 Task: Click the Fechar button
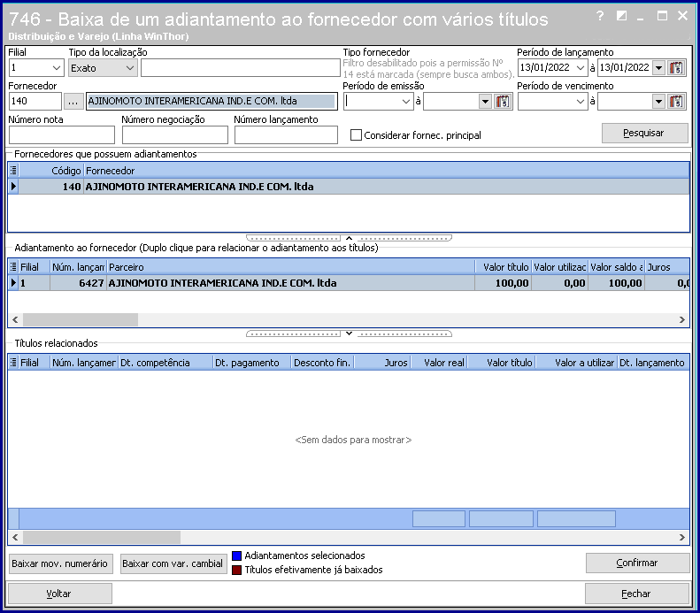coord(636,594)
